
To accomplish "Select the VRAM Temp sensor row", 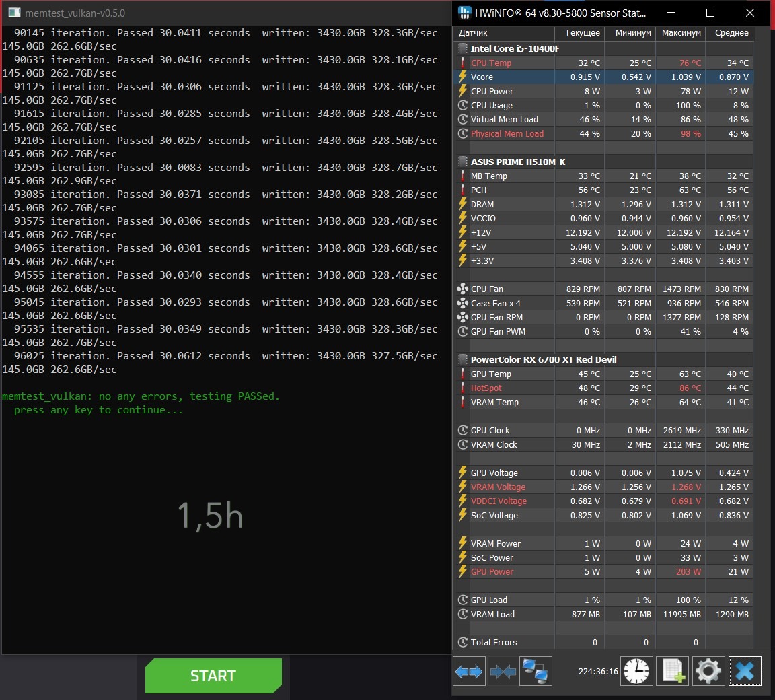I will pos(603,402).
